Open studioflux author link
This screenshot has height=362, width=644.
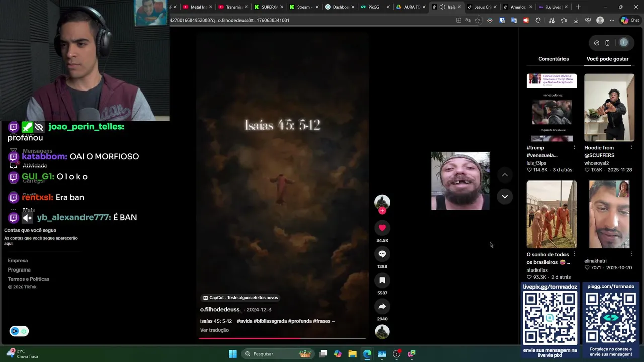click(537, 270)
